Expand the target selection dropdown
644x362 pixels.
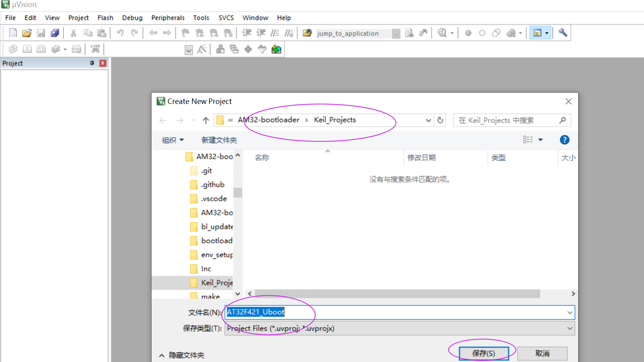click(189, 49)
